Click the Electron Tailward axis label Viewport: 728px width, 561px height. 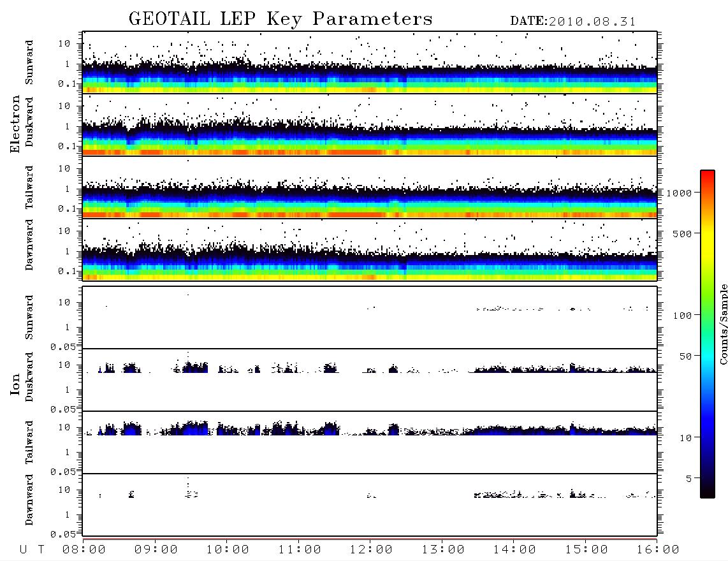pos(29,187)
